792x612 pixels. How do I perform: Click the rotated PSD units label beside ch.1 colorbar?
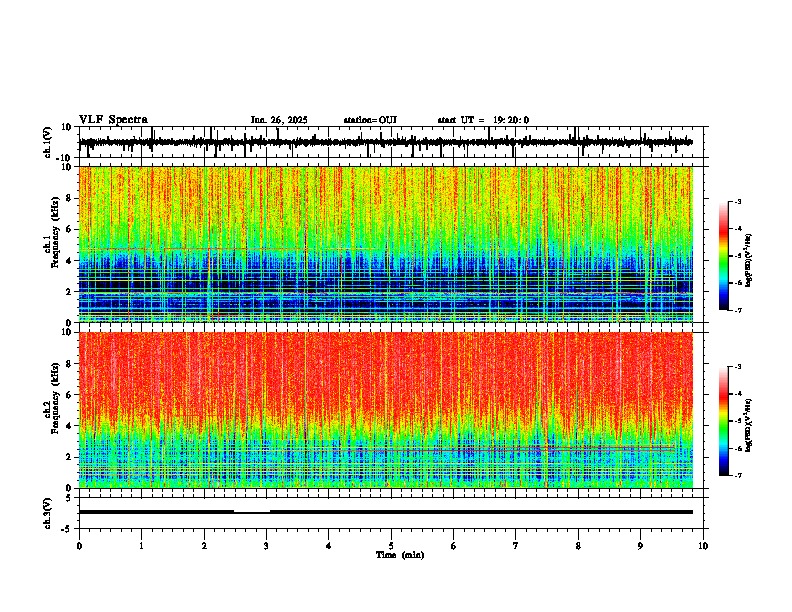pyautogui.click(x=749, y=260)
